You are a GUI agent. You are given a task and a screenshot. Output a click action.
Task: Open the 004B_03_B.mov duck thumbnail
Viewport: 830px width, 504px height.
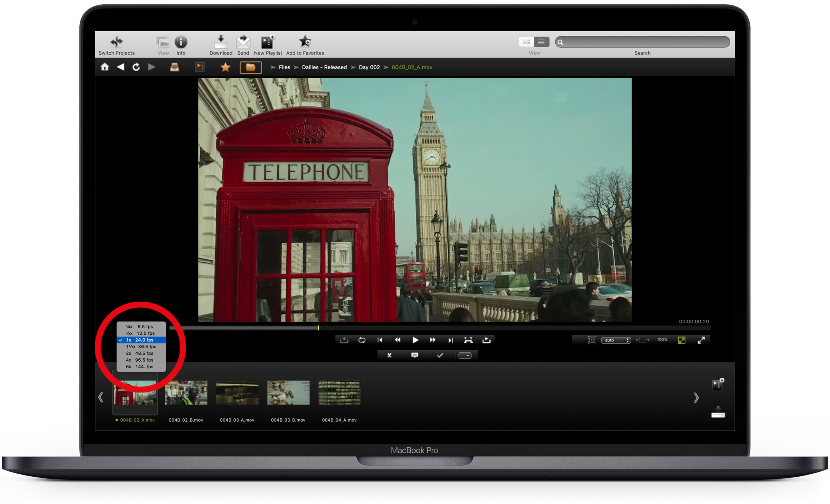[x=288, y=393]
